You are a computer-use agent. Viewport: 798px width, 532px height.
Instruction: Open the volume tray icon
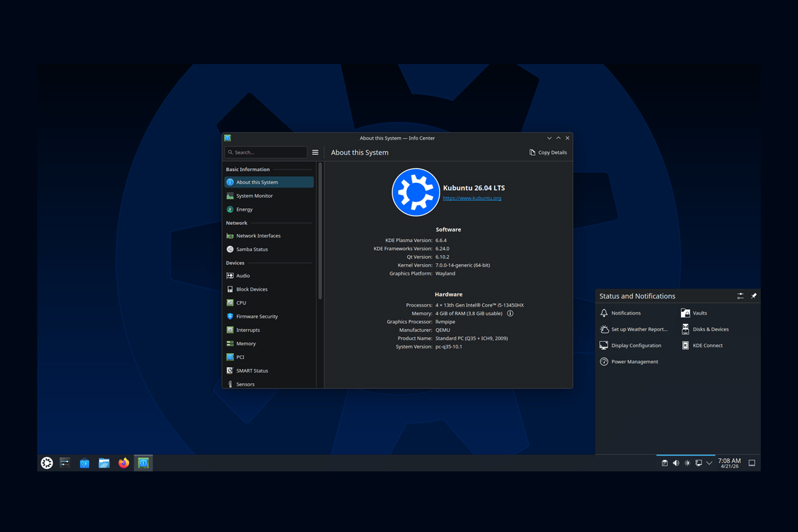click(x=676, y=463)
